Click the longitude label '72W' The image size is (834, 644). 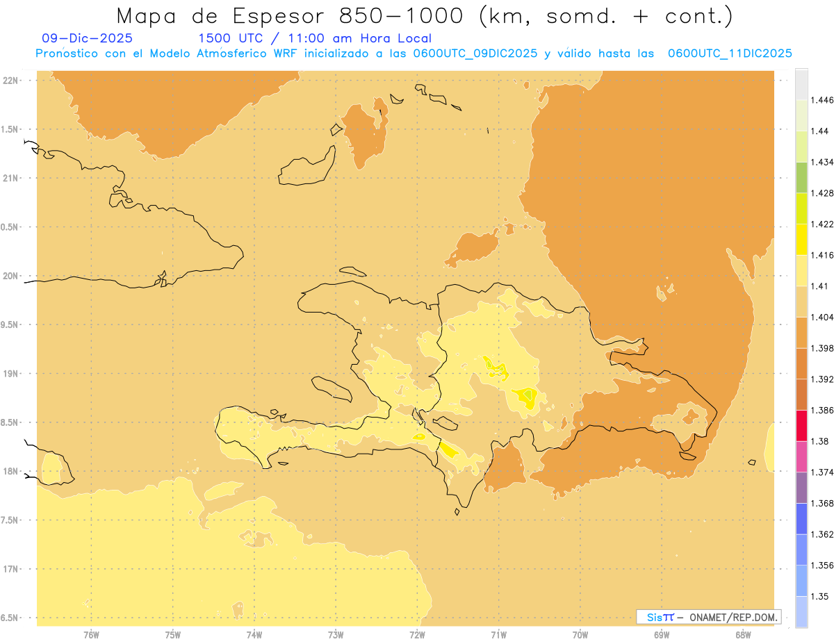(x=417, y=634)
